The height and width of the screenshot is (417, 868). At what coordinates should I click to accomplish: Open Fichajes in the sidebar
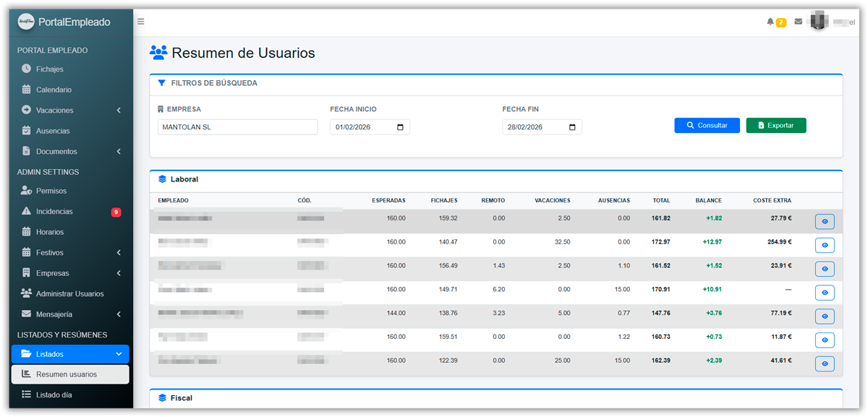[x=49, y=69]
